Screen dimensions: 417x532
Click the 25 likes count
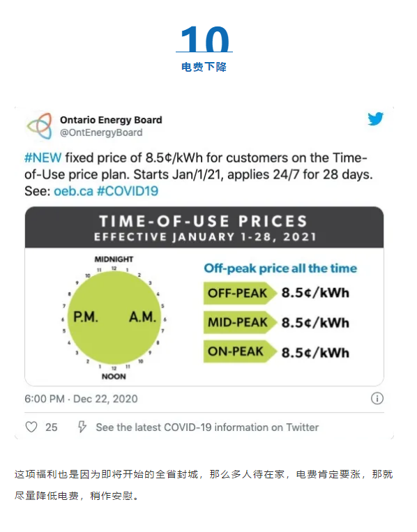pos(51,427)
